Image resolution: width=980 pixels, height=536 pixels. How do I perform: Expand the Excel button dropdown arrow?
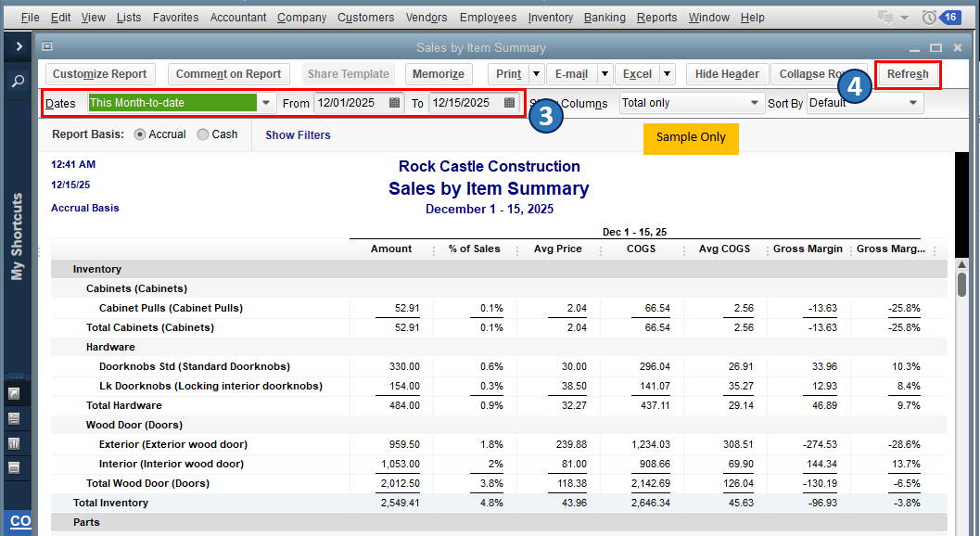tap(667, 74)
